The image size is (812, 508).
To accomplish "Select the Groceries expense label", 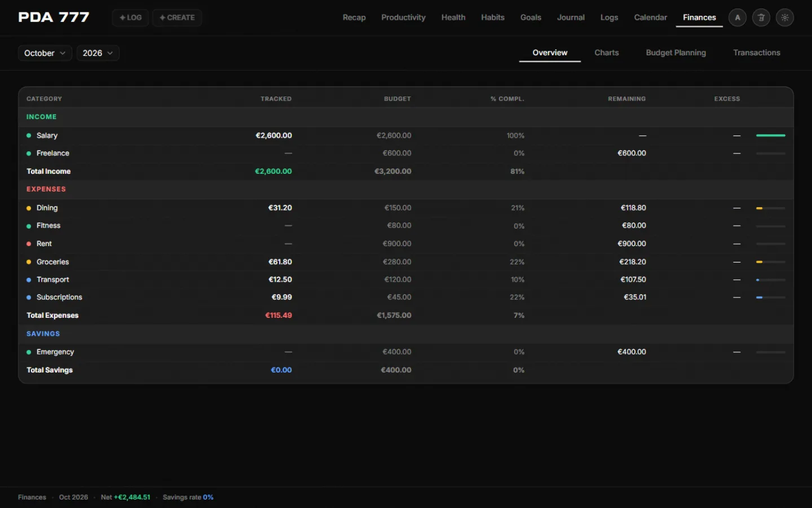I will pos(52,262).
